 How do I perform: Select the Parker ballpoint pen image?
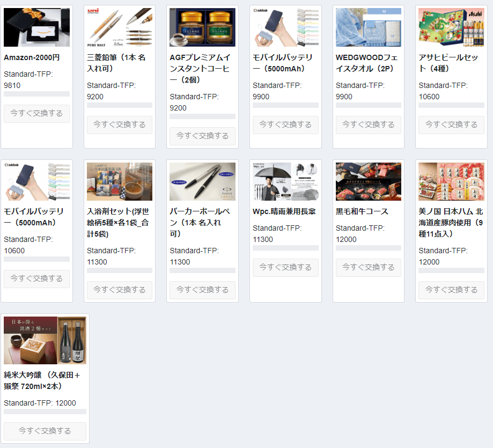point(202,181)
